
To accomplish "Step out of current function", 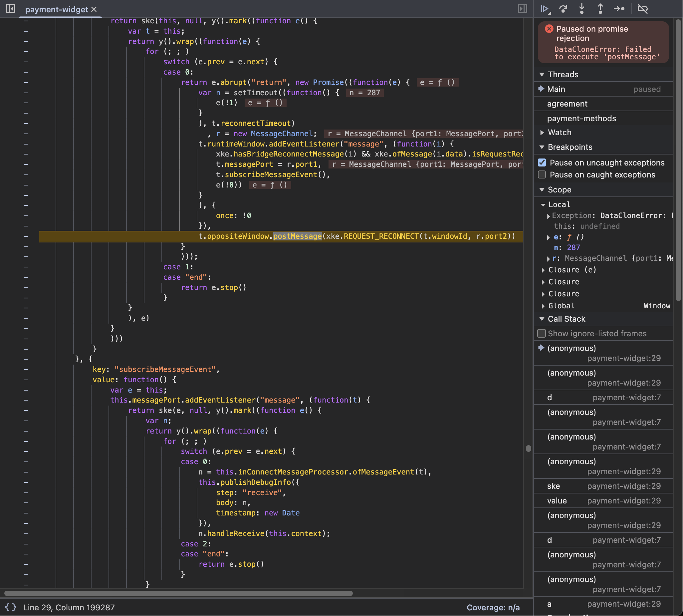I will click(x=600, y=9).
